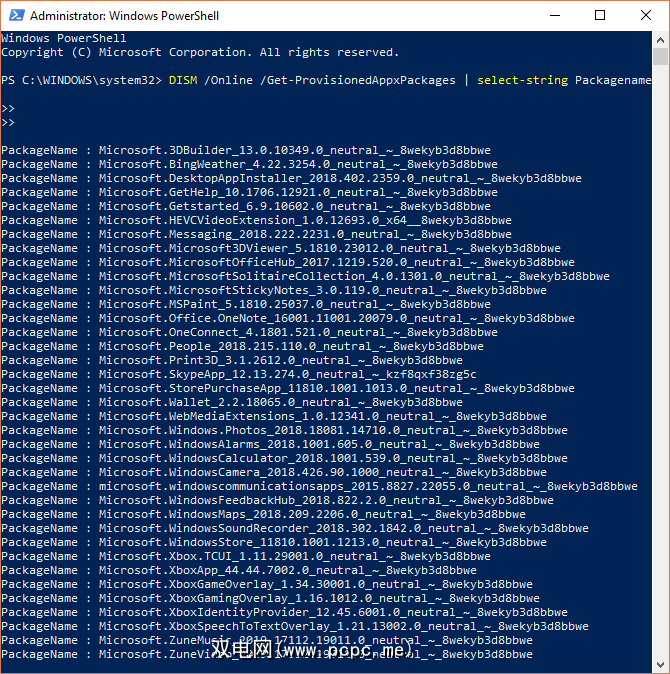Click the Microsoft.Getstarted package line
Image resolution: width=670 pixels, height=674 pixels.
coord(246,206)
